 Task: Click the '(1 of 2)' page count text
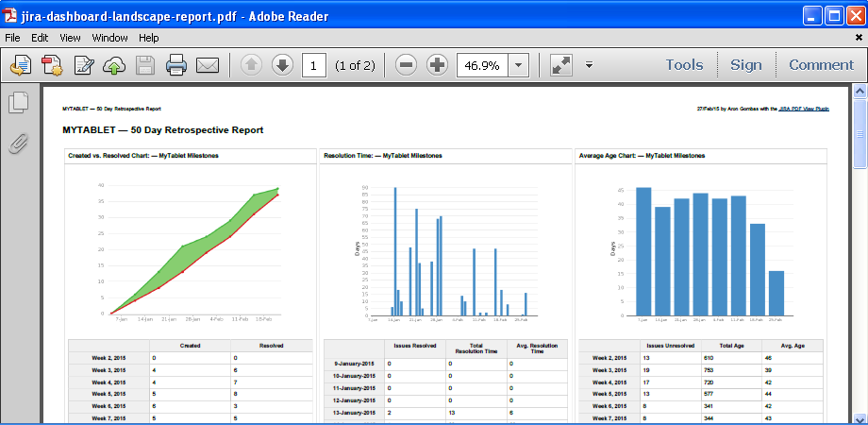pyautogui.click(x=355, y=65)
